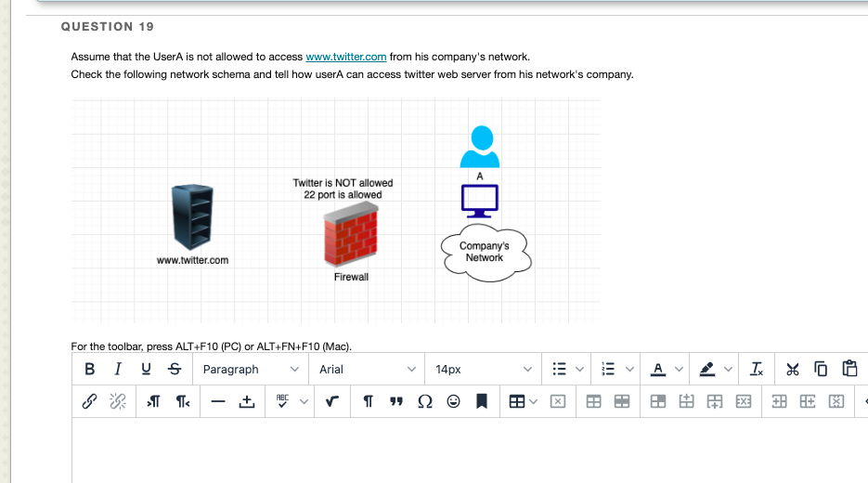The height and width of the screenshot is (483, 868).
Task: Select the QUESTION 19 heading text
Action: click(108, 27)
